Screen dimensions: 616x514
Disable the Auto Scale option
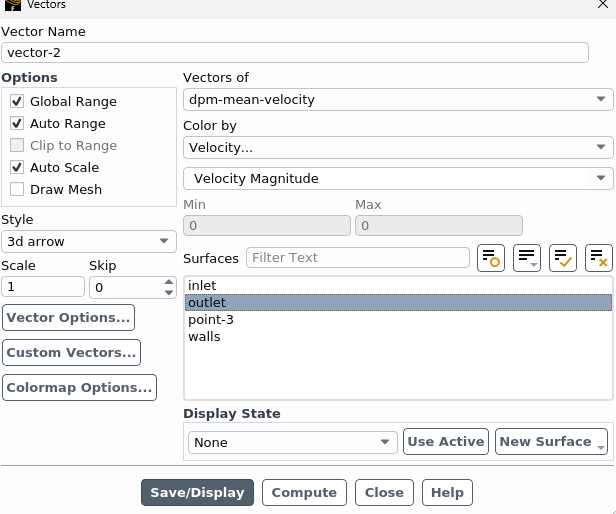pyautogui.click(x=17, y=168)
